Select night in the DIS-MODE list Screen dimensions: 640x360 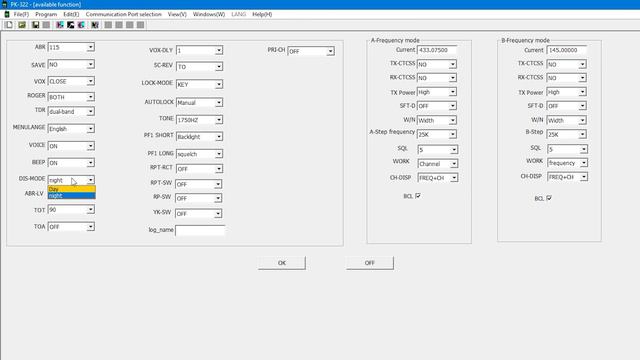(x=71, y=196)
